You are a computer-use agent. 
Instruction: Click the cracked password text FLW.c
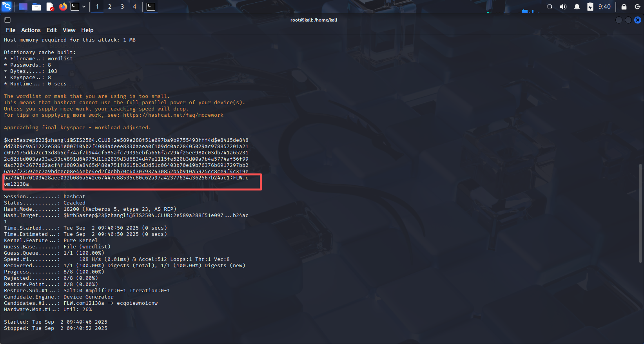241,178
